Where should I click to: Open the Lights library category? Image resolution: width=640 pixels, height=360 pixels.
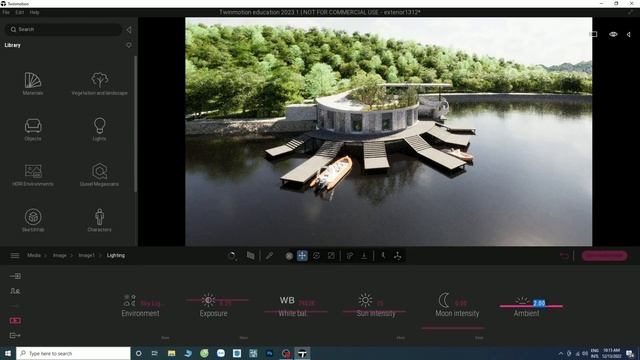(x=100, y=129)
